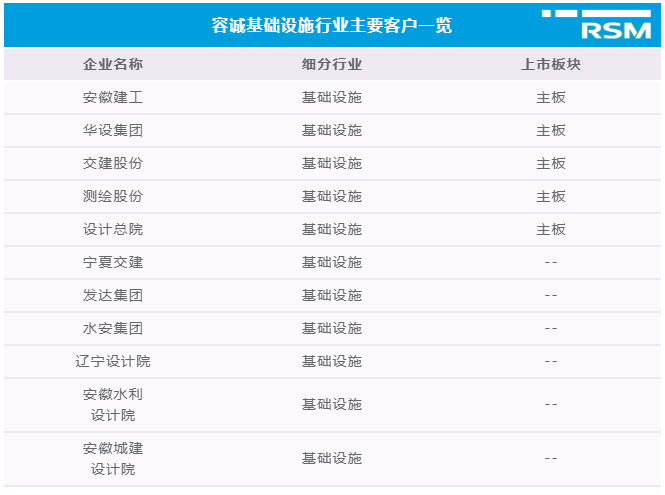
Task: Select the 水安集团 entry
Action: coord(113,328)
